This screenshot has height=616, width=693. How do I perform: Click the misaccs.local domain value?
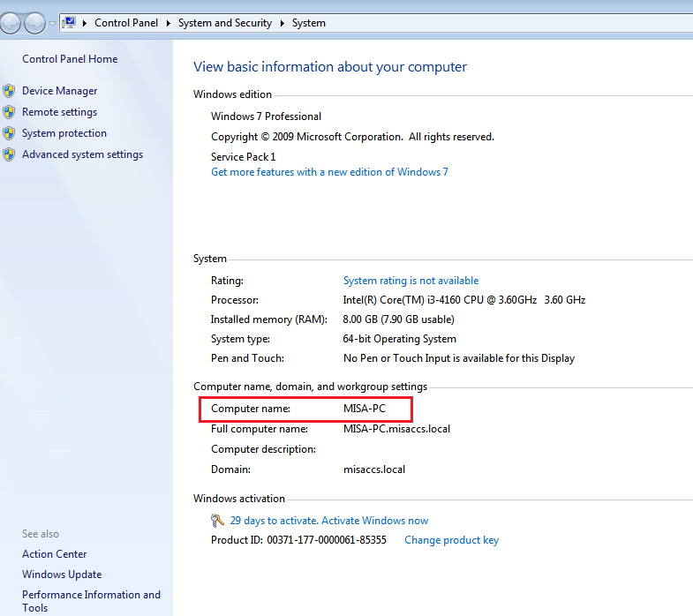374,470
